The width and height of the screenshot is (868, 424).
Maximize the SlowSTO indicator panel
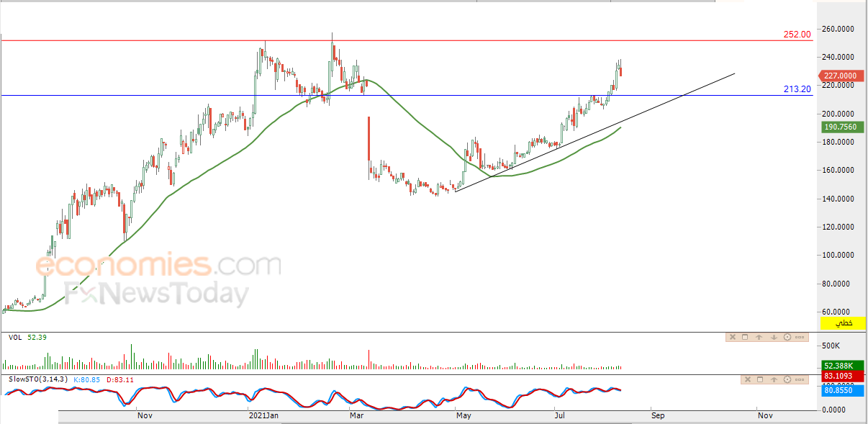click(761, 379)
